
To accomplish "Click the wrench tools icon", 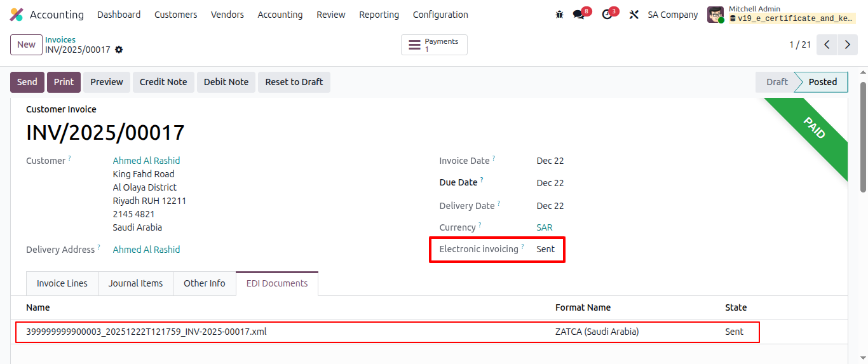I will 634,15.
